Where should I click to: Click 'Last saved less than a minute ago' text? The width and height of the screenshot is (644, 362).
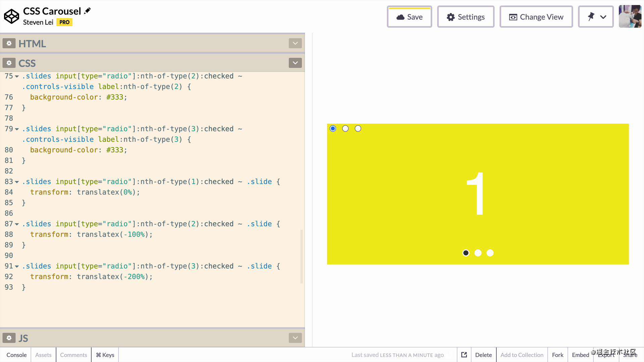(x=397, y=355)
